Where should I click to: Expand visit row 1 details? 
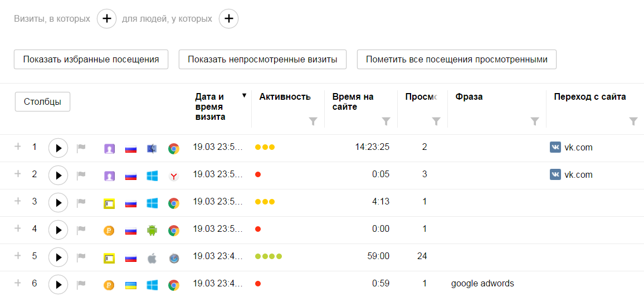(x=17, y=147)
